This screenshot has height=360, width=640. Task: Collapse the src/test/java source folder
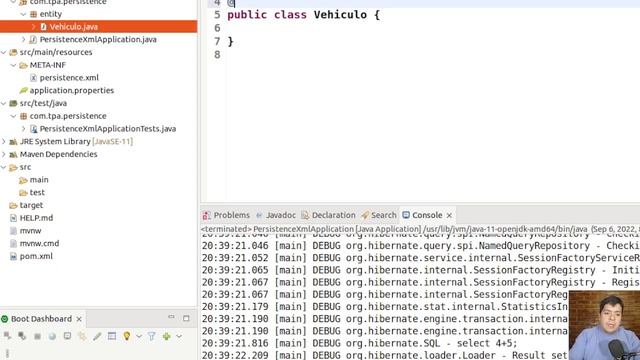point(4,103)
